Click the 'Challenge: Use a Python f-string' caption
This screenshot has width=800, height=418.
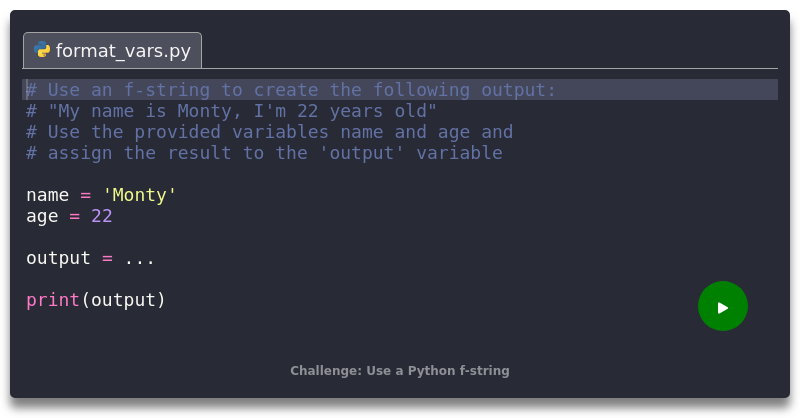[400, 371]
